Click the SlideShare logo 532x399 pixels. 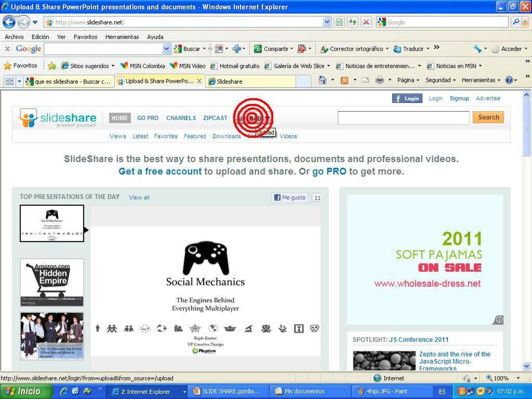tap(58, 118)
